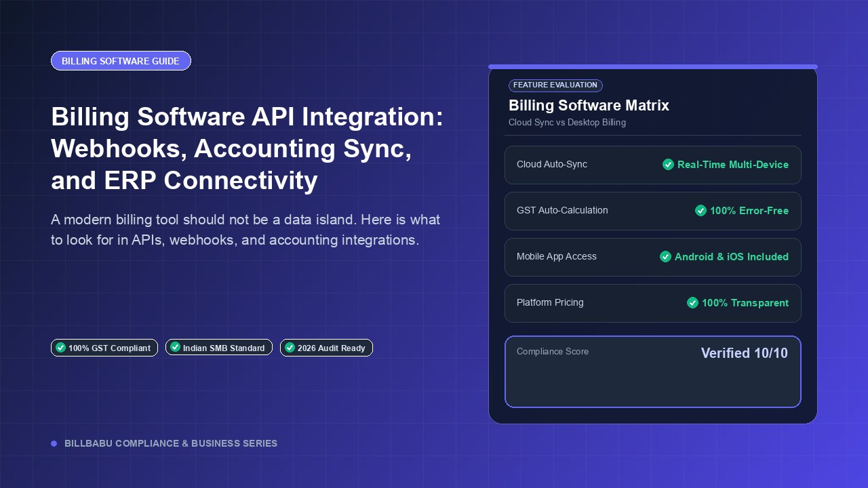Click the check icon in Indian SMB Standard badge
Viewport: 868px width, 488px height.
point(175,348)
